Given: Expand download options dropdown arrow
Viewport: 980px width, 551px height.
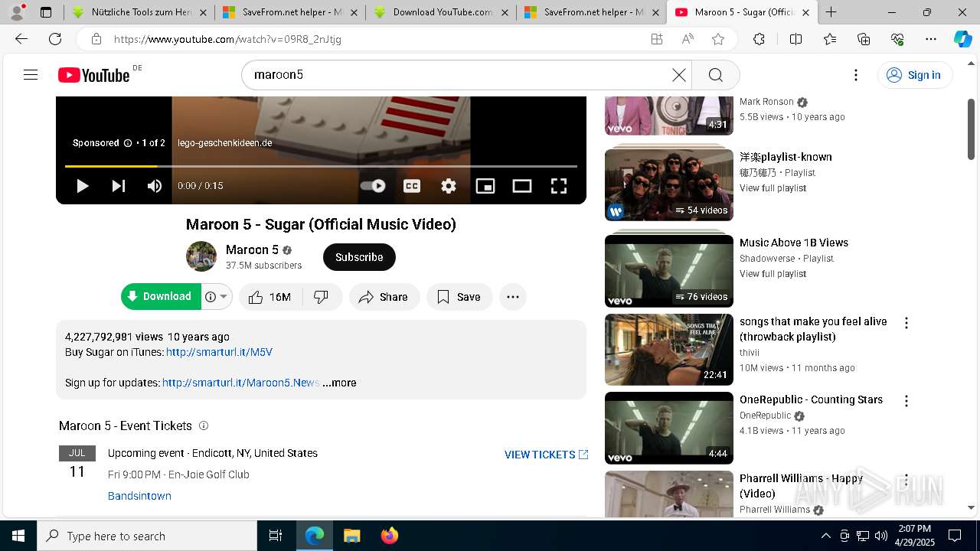Looking at the screenshot, I should [224, 297].
